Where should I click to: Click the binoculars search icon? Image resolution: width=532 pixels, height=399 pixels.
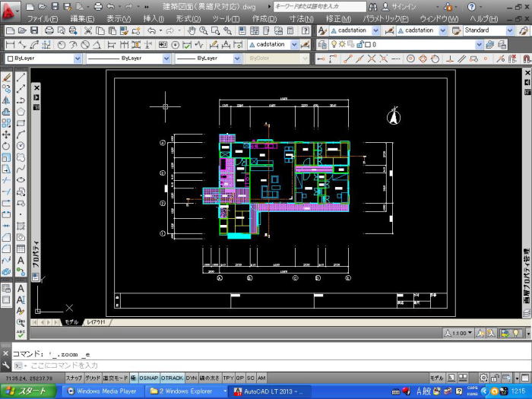coord(372,7)
